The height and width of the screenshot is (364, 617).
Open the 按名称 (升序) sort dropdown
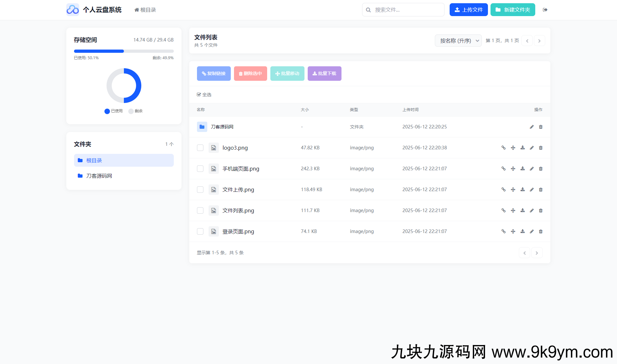[x=458, y=41]
